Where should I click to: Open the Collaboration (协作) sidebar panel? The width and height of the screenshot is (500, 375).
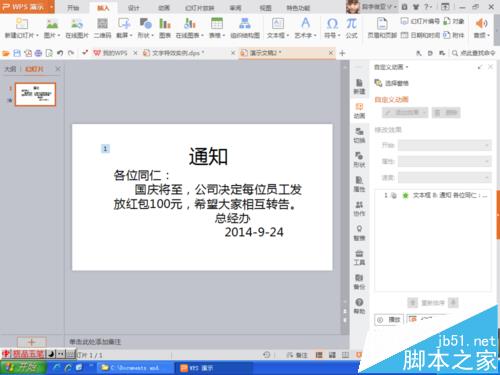click(x=359, y=209)
